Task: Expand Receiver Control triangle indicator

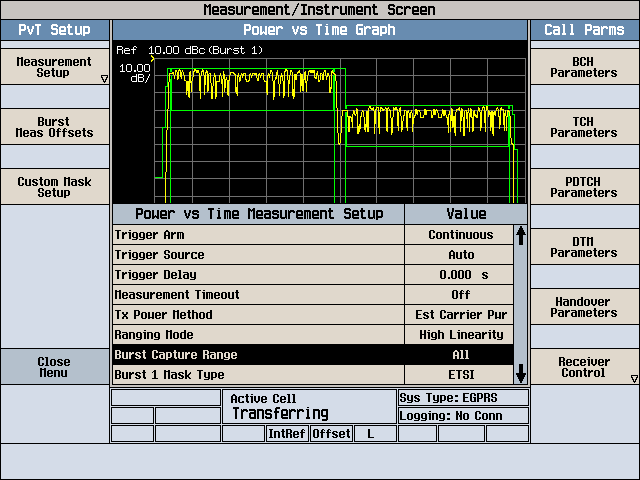Action: click(634, 379)
